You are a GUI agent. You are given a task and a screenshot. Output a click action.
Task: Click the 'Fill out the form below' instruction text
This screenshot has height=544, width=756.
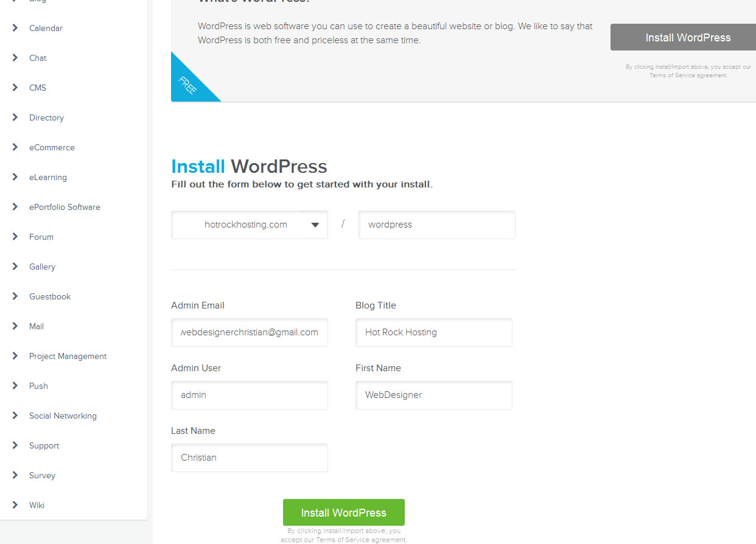click(302, 184)
